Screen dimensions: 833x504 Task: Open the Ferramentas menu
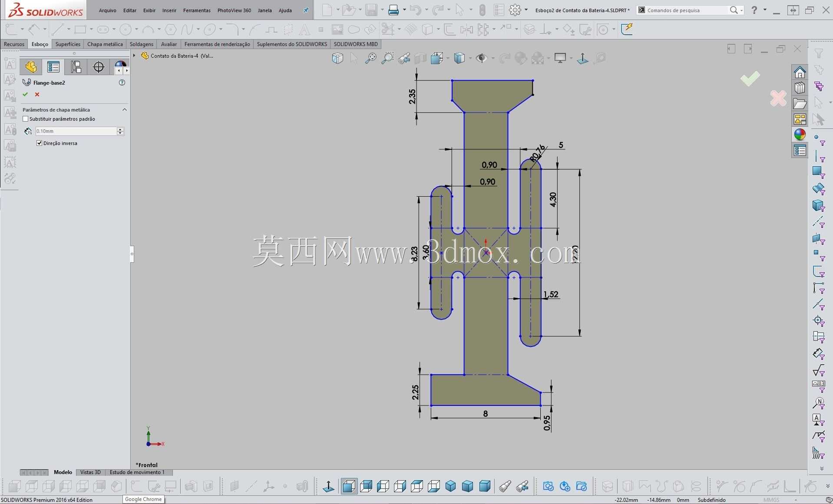197,10
